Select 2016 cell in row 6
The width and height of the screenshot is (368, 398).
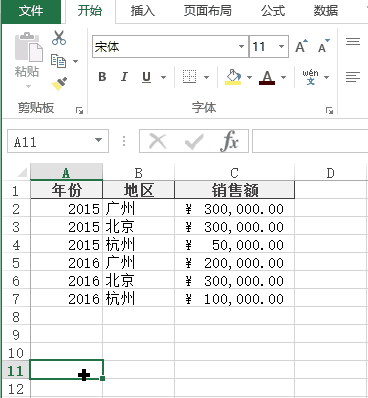[x=66, y=281]
